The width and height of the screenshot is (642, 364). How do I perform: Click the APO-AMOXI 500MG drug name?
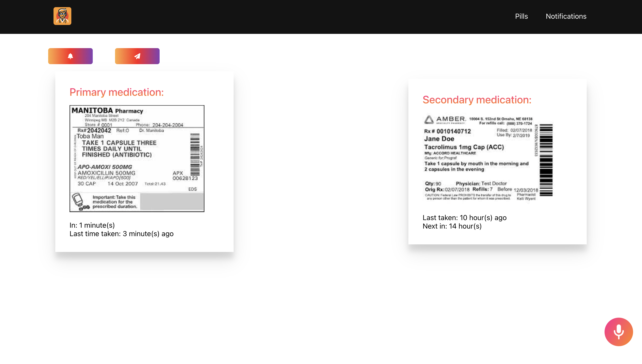click(105, 167)
